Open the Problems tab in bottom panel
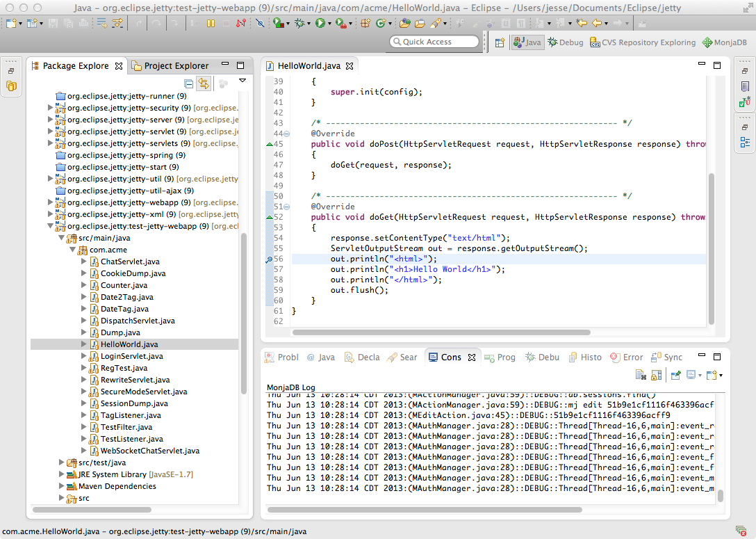 [282, 357]
